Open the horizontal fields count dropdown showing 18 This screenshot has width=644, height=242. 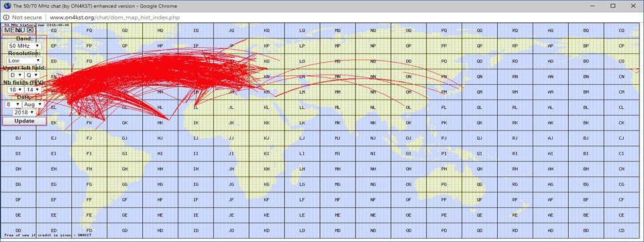click(x=15, y=89)
